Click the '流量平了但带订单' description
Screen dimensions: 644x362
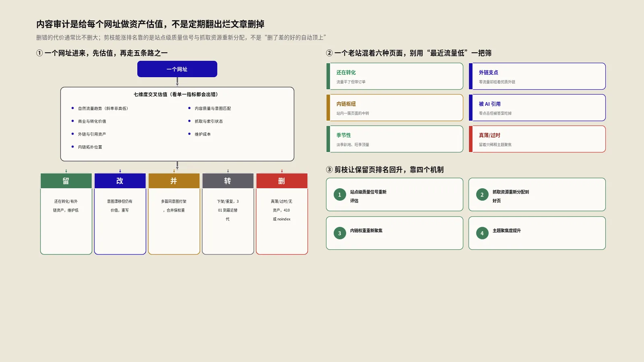pos(351,82)
